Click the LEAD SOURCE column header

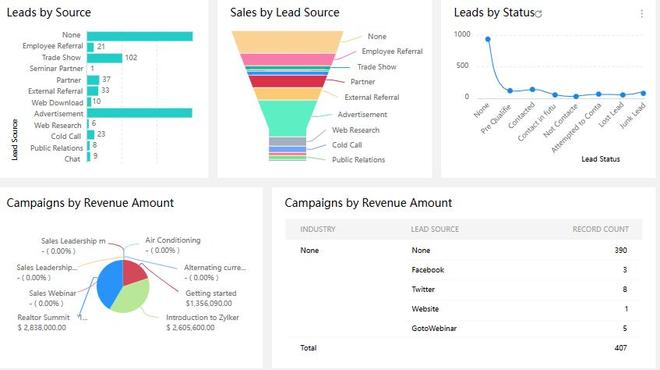pyautogui.click(x=435, y=229)
